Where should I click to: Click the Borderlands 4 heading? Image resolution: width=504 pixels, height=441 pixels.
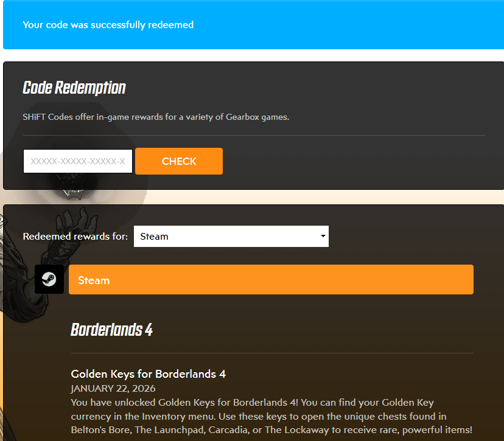[x=111, y=330]
